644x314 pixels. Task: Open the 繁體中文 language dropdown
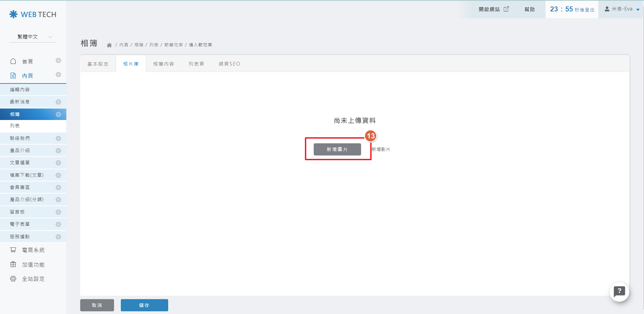33,37
